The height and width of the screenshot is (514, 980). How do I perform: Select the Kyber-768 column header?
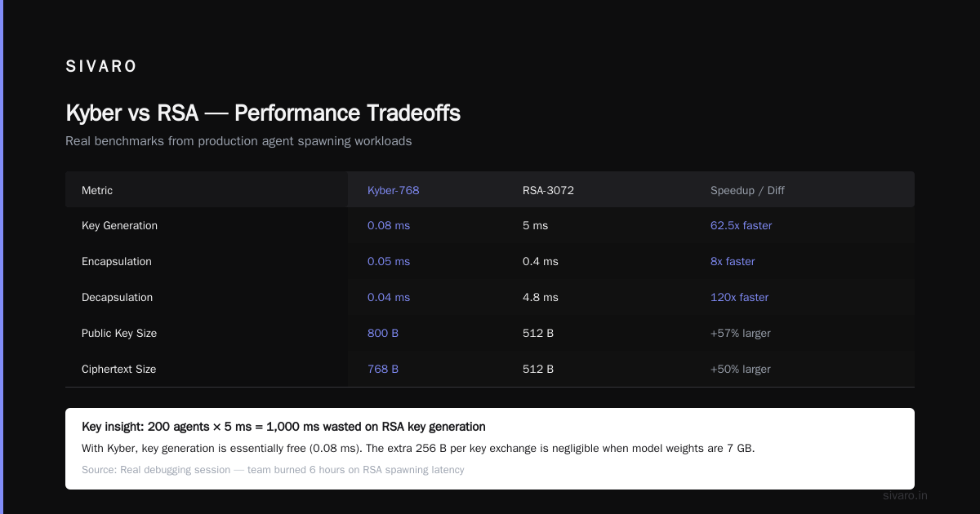click(x=394, y=190)
